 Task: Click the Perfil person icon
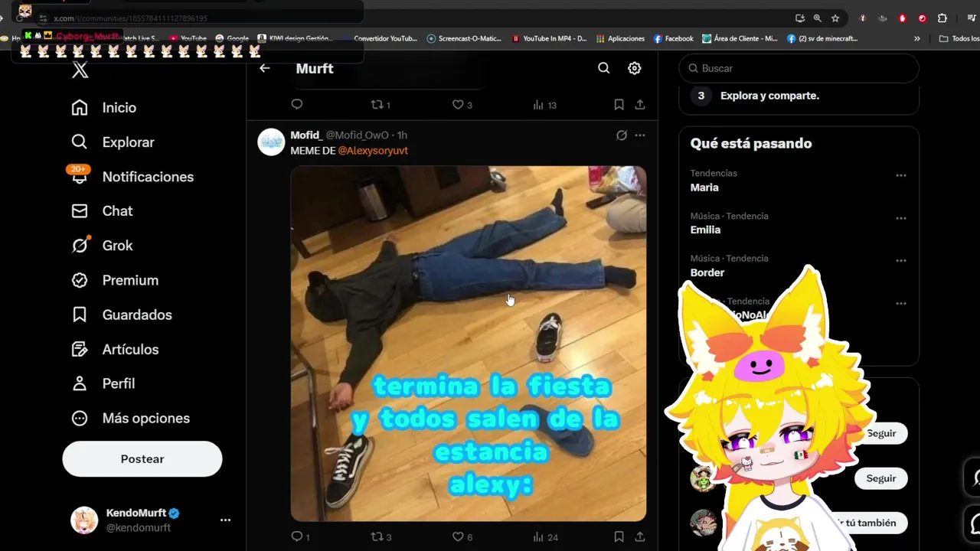80,383
